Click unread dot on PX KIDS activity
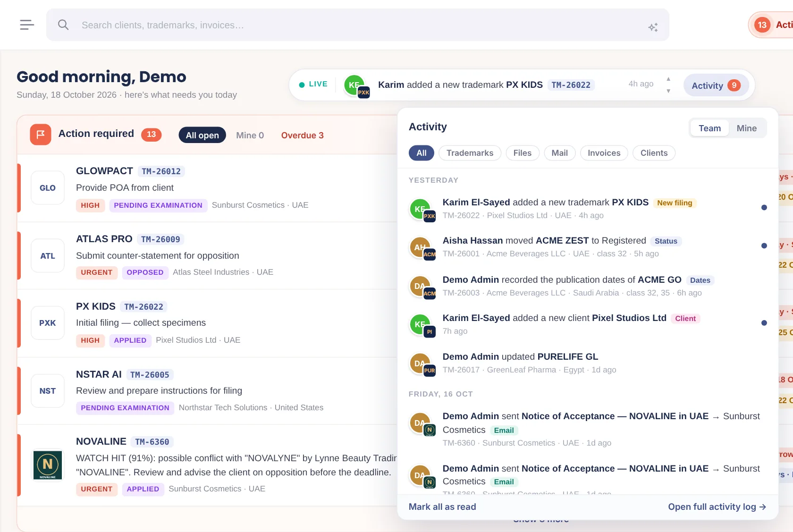The image size is (793, 532). pos(764,207)
